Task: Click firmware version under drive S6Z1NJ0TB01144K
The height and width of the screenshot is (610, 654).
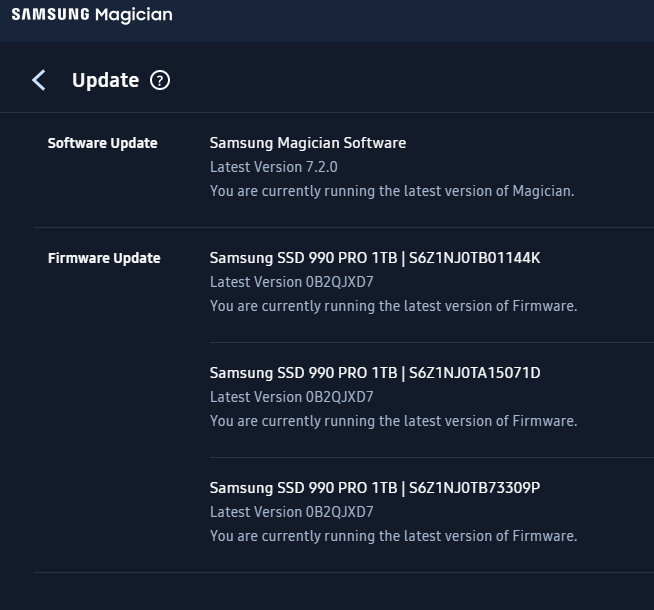Action: click(291, 282)
